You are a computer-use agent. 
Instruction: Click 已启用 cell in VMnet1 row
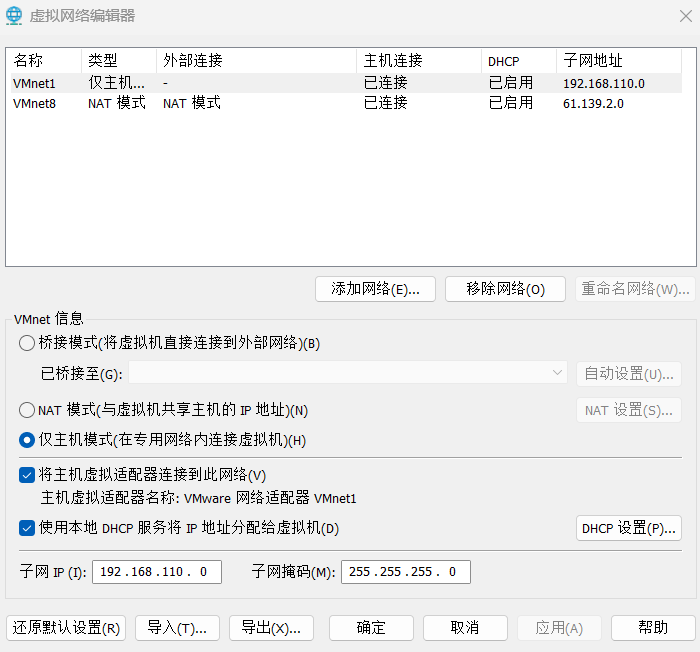coord(511,83)
